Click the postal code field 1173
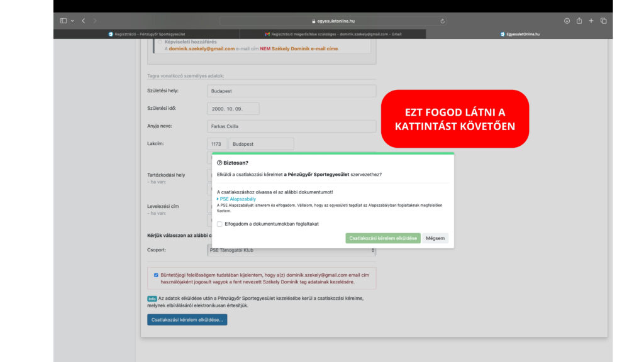Image resolution: width=644 pixels, height=362 pixels. (x=216, y=144)
